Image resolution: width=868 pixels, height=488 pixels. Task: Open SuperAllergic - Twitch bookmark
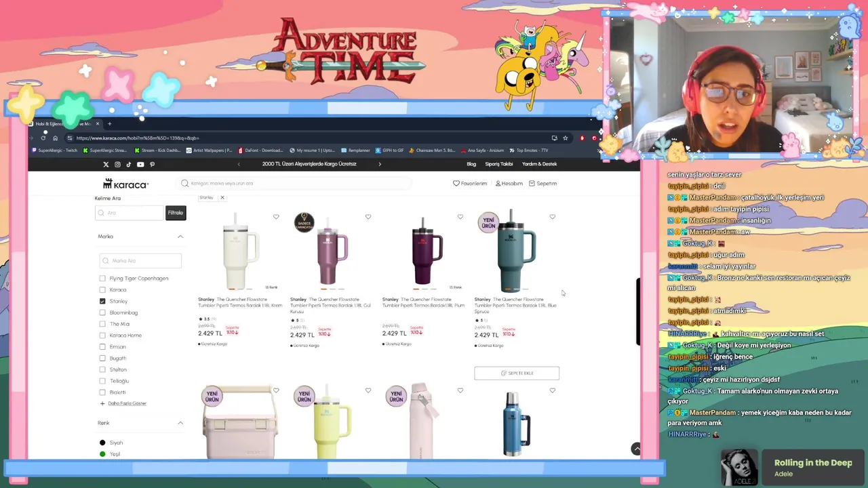click(x=54, y=150)
